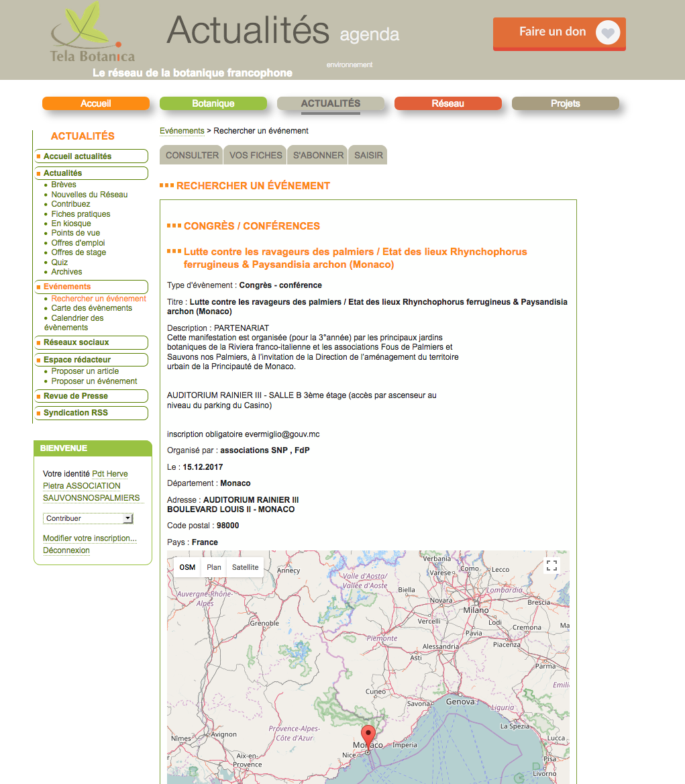The image size is (685, 784).
Task: Click Faire un don button
Action: coord(559,34)
